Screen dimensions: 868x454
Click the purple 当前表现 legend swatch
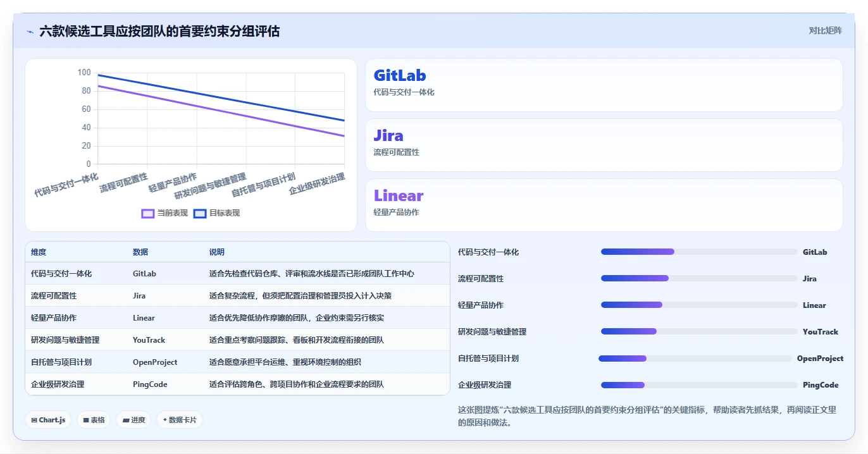click(x=148, y=213)
